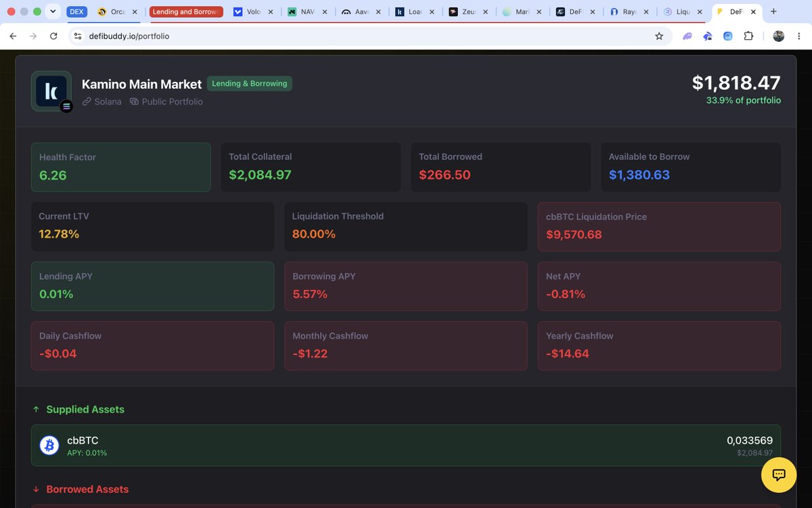Switch to the Aave browser tab

pyautogui.click(x=361, y=12)
